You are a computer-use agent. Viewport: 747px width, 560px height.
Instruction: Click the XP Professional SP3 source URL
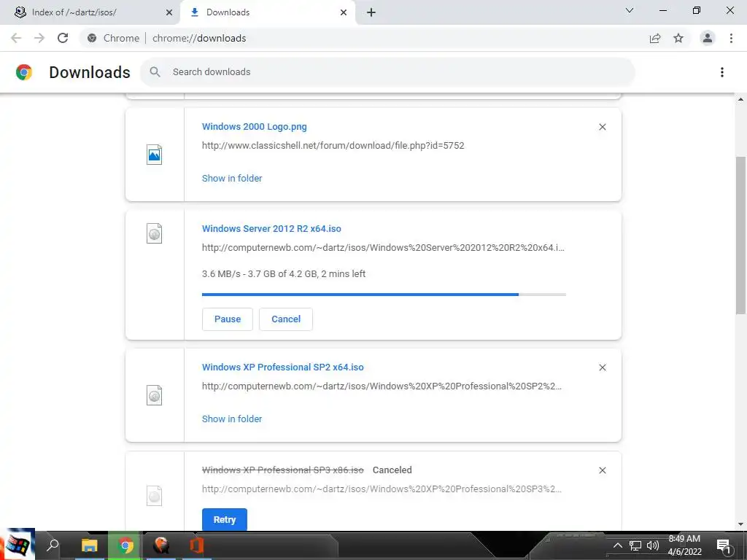click(x=382, y=489)
